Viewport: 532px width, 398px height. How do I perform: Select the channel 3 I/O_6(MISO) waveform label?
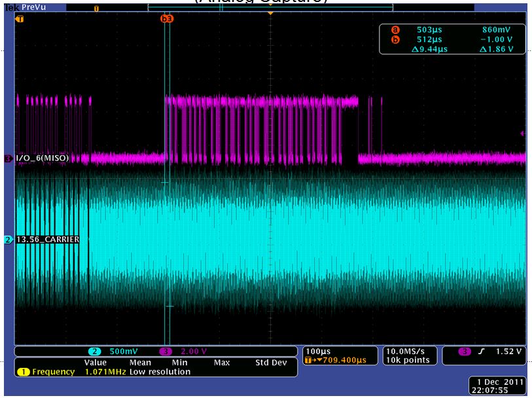[x=42, y=158]
